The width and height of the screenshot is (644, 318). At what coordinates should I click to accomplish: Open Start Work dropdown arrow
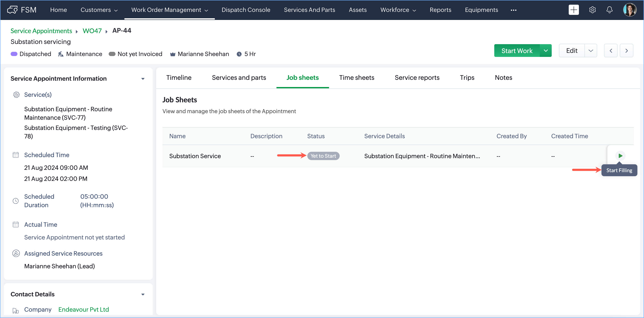[x=546, y=51]
